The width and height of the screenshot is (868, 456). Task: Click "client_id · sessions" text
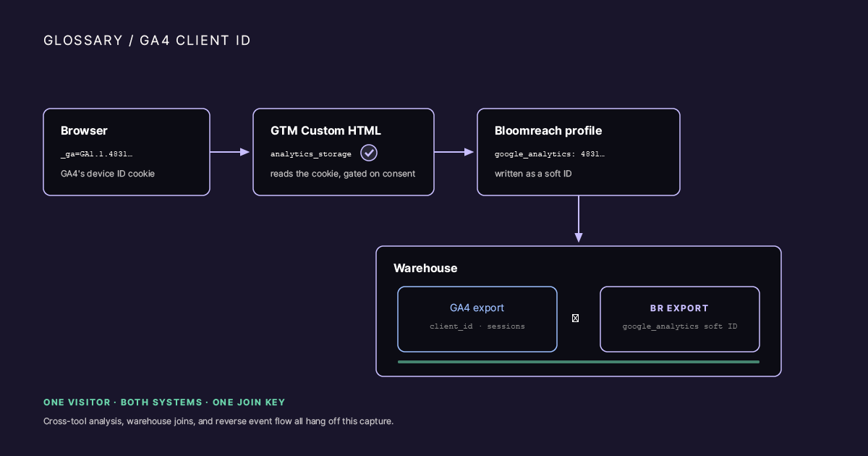click(477, 326)
